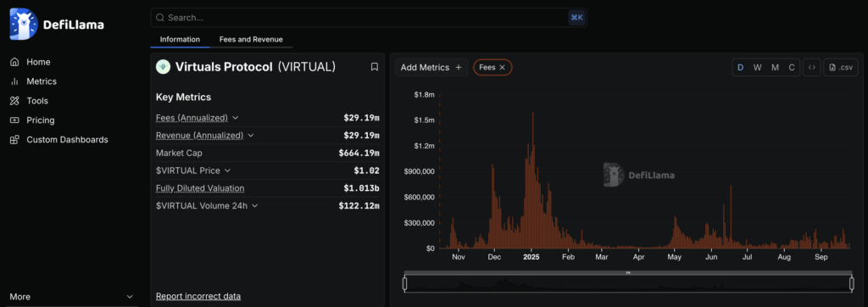Viewport: 868px width, 307px height.
Task: Click the ⌘K shortcut badge
Action: (x=576, y=18)
